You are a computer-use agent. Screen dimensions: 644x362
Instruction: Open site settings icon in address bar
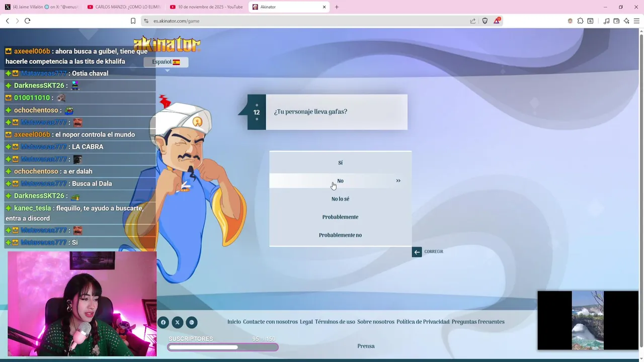pos(146,21)
